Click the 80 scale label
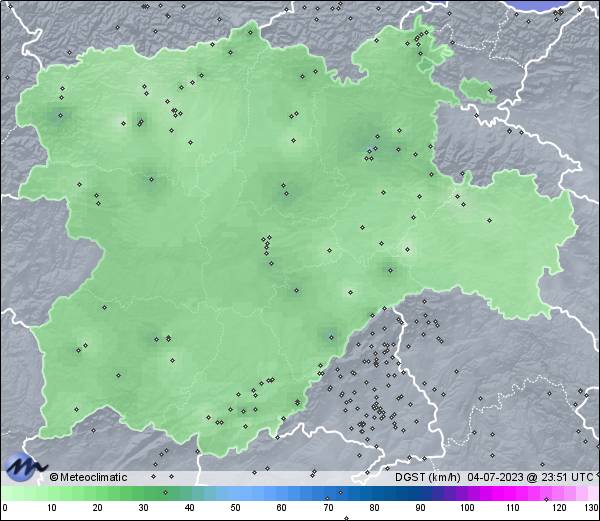 click(x=374, y=508)
